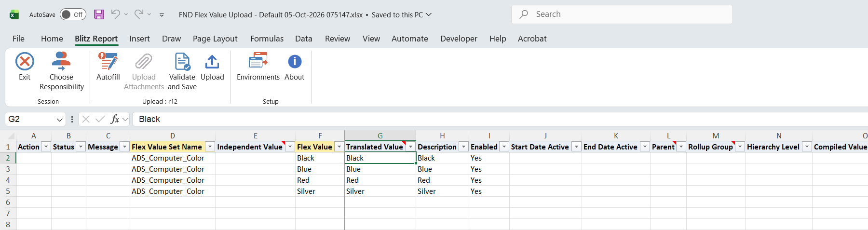Click the formula bar enter checkmark

coord(100,119)
